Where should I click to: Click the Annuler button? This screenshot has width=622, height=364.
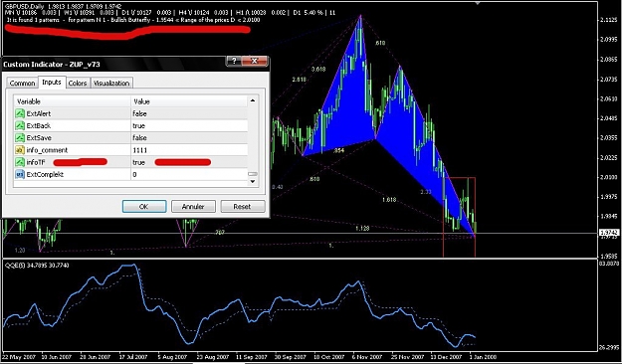[x=193, y=206]
